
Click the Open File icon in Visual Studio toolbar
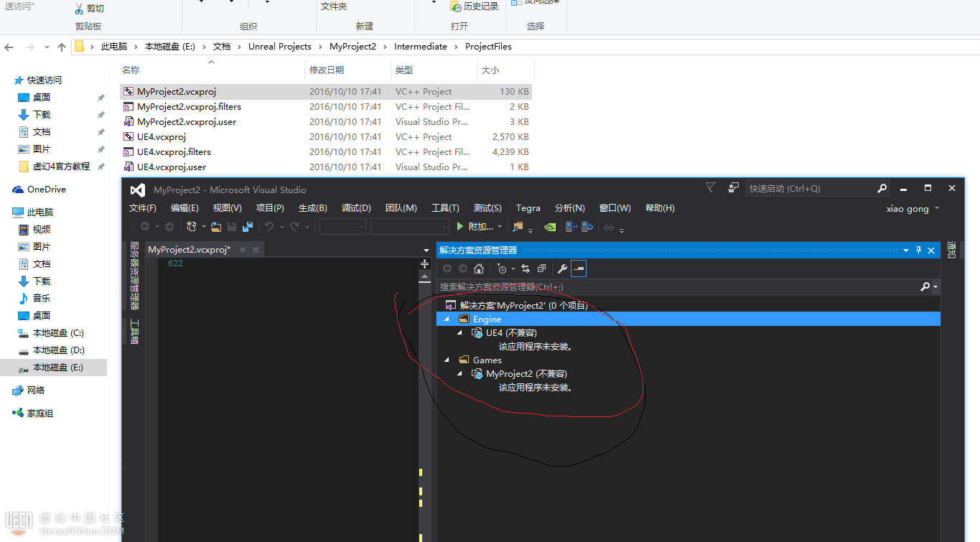point(216,227)
